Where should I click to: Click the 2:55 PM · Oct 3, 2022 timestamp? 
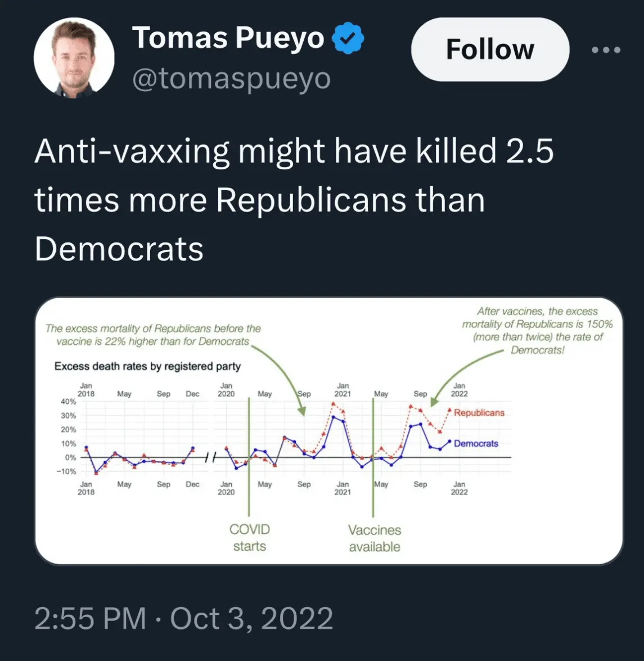184,618
